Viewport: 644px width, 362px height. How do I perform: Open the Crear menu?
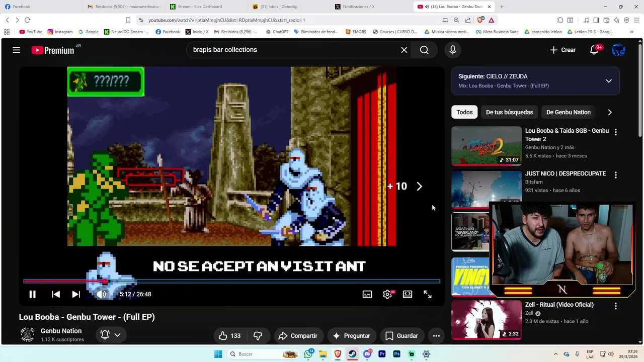562,50
